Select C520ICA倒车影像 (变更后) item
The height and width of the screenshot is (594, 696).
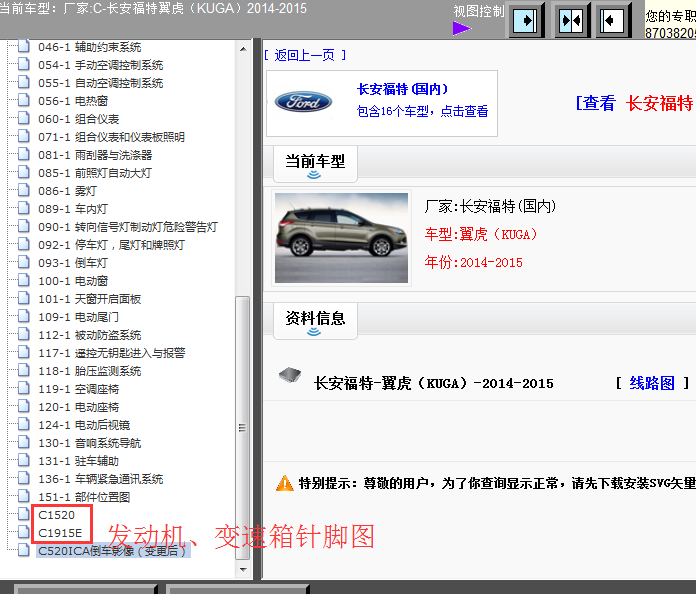click(x=113, y=551)
